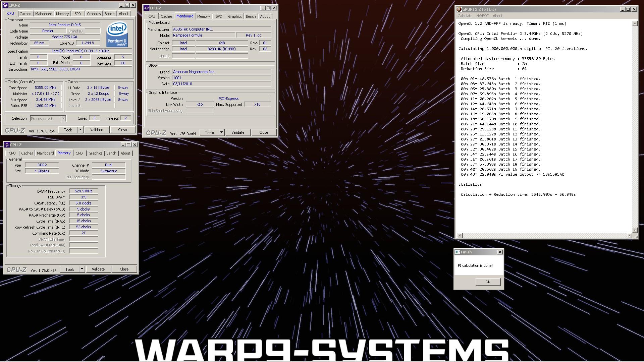
Task: Minimize the CPU-Z Mainboard window
Action: click(x=262, y=8)
